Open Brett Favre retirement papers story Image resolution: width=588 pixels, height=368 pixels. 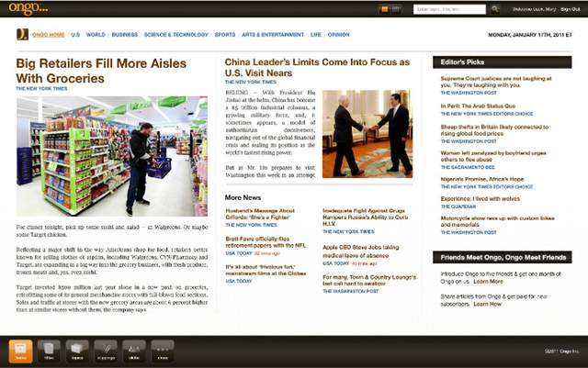click(x=266, y=242)
